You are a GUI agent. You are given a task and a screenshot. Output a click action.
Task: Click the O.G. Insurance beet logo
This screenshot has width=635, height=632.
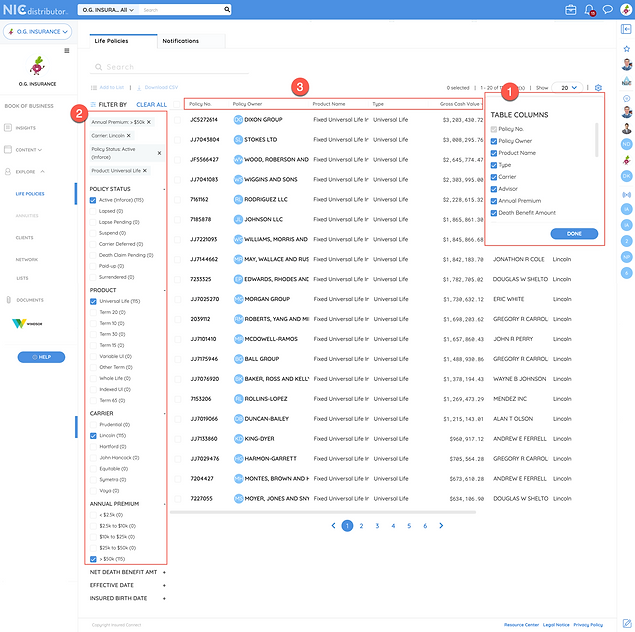[37, 66]
